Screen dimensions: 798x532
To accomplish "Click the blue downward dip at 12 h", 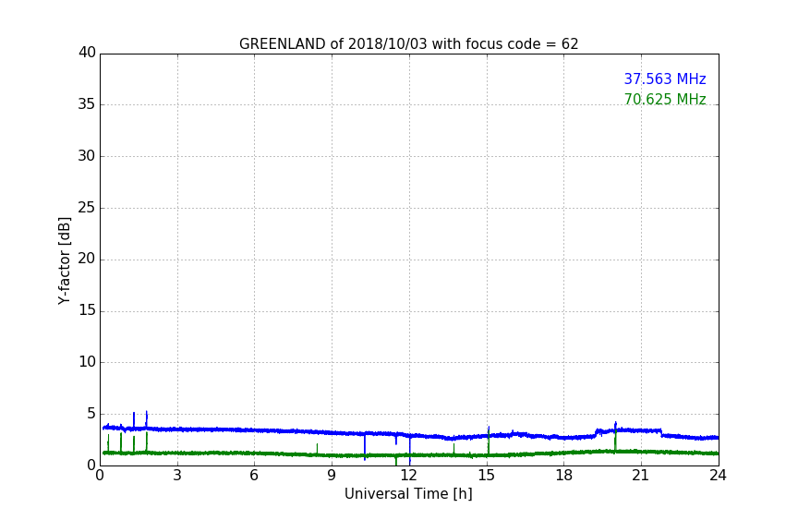I will coord(410,451).
